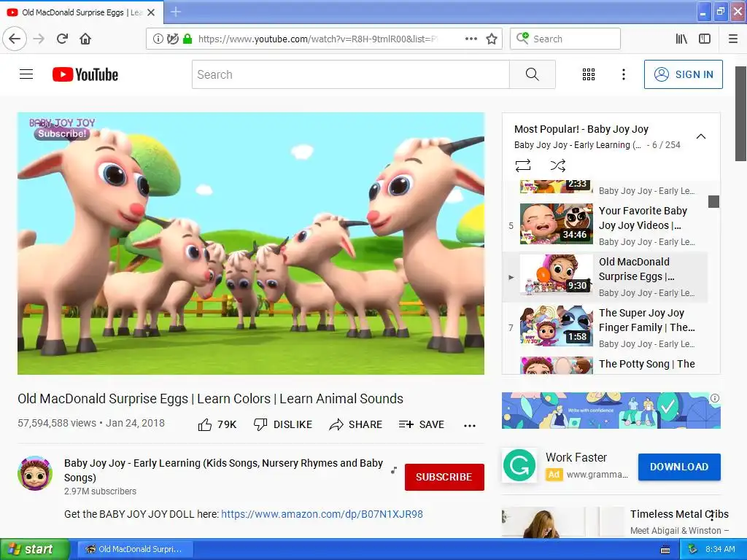
Task: Open the keyboard icon in system tray
Action: coord(665,550)
